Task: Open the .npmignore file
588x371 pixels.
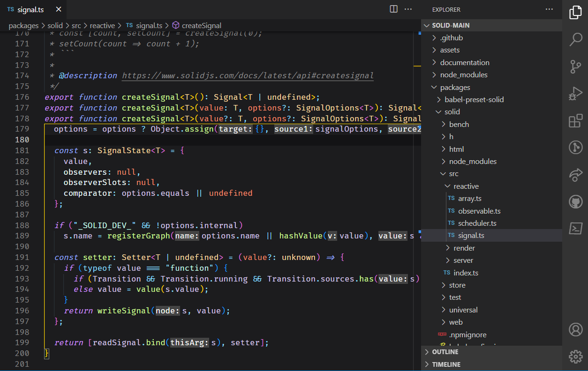Action: (x=491, y=334)
